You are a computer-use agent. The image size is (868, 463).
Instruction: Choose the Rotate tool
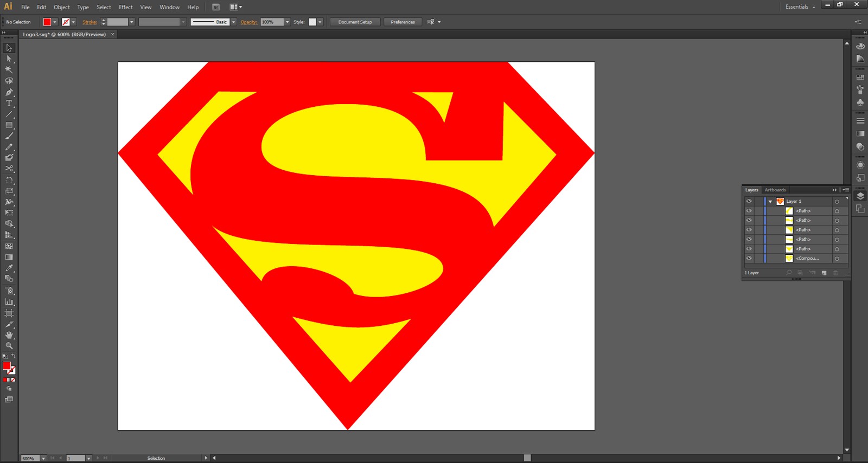click(9, 180)
